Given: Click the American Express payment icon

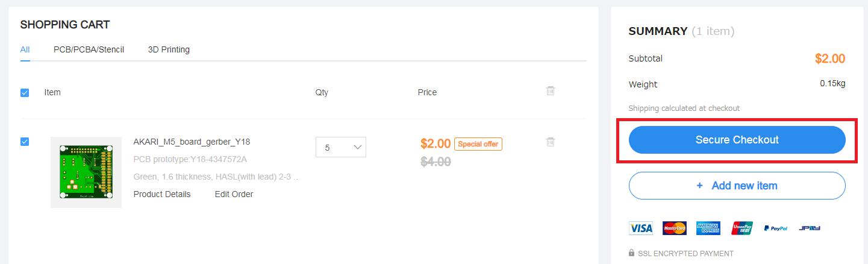Looking at the screenshot, I should [x=708, y=228].
